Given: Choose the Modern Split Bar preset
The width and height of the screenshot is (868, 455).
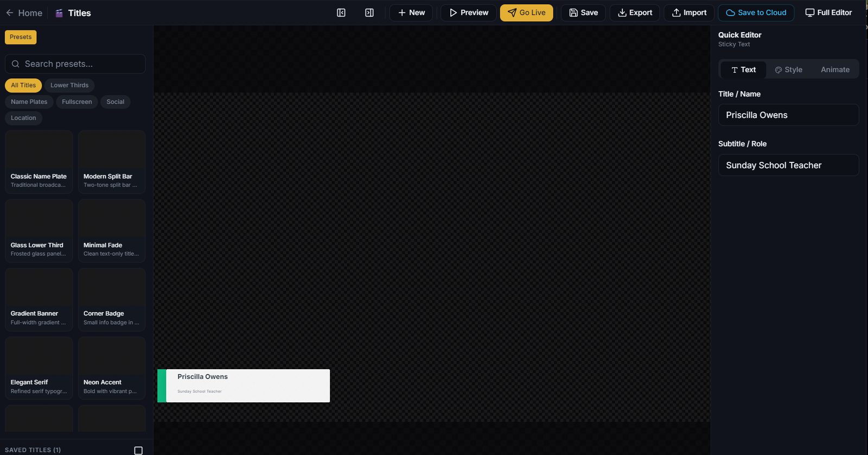Looking at the screenshot, I should [112, 162].
